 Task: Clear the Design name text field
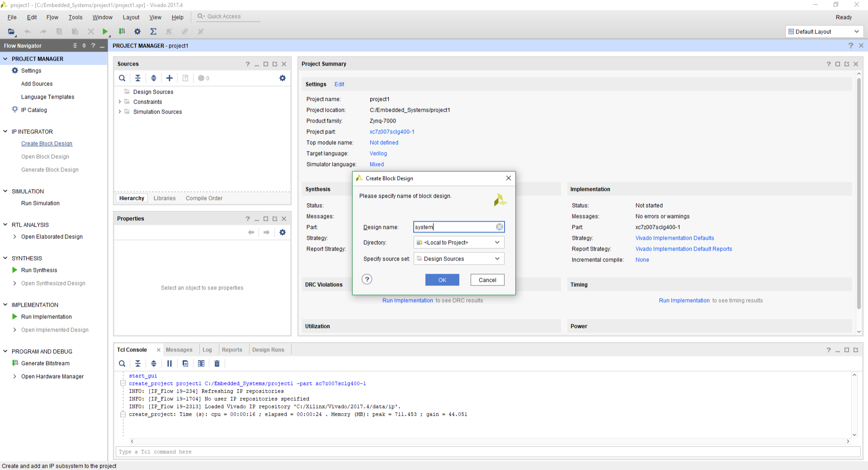pos(499,227)
